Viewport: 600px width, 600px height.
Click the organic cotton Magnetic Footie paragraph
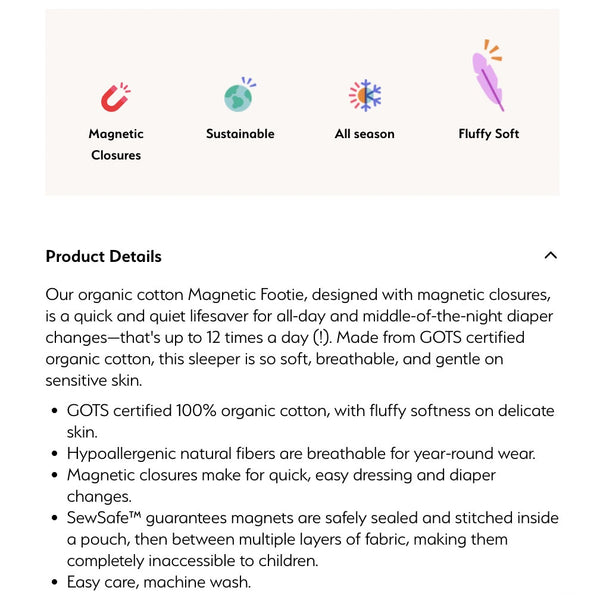point(300,337)
